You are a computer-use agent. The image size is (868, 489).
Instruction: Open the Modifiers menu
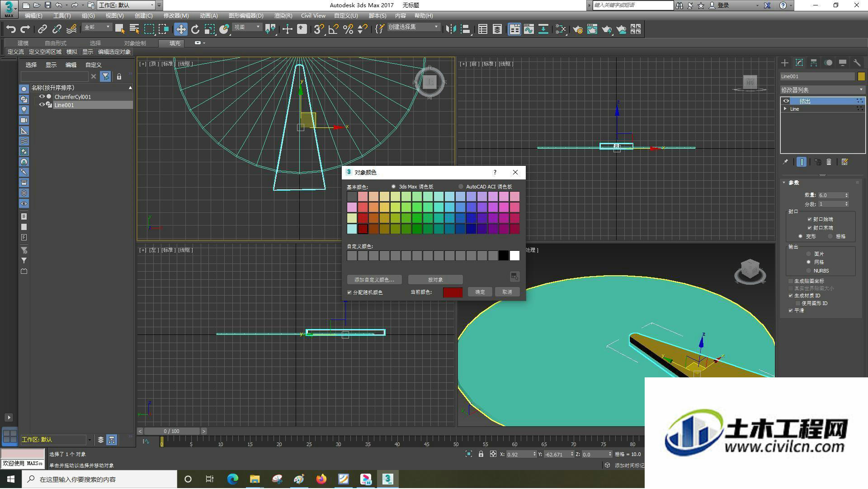pos(176,15)
